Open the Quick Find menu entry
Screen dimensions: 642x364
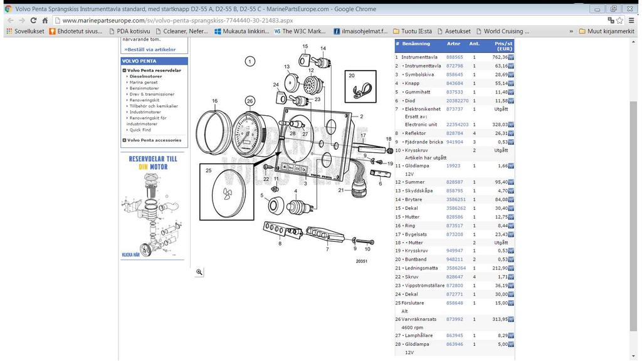[140, 130]
